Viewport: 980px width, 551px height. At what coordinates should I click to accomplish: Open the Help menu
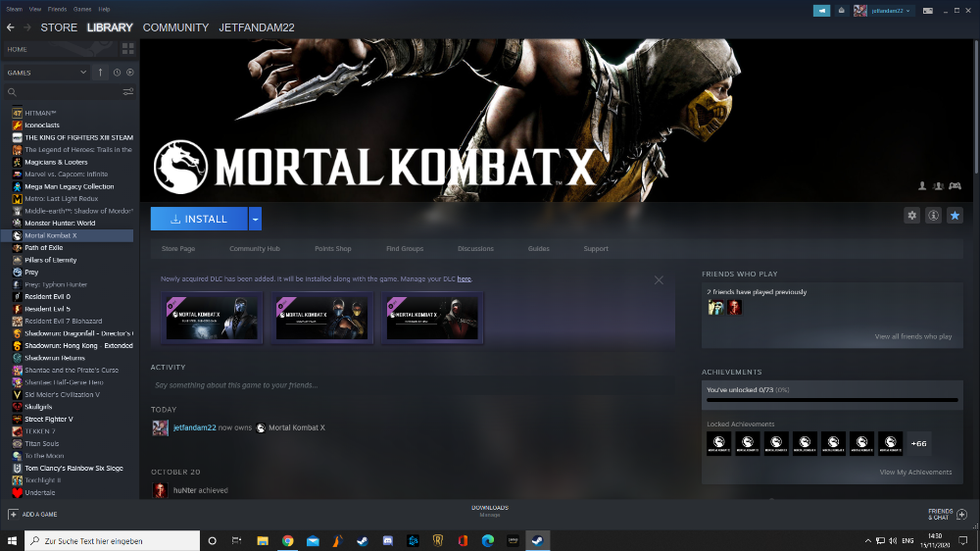click(x=105, y=10)
